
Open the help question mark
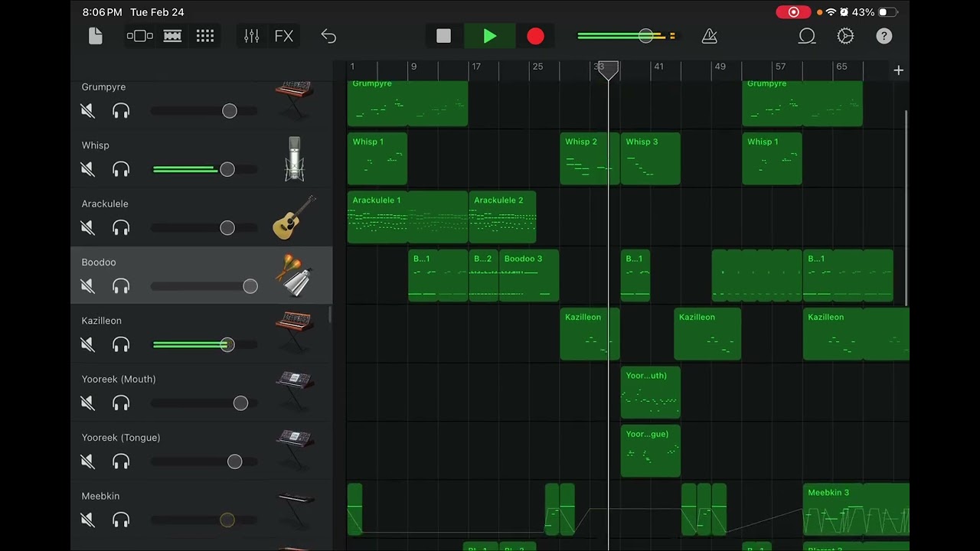coord(884,36)
